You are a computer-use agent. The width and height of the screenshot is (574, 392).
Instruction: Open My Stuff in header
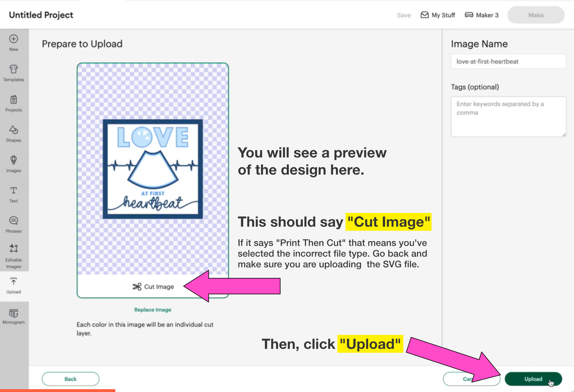click(x=438, y=15)
